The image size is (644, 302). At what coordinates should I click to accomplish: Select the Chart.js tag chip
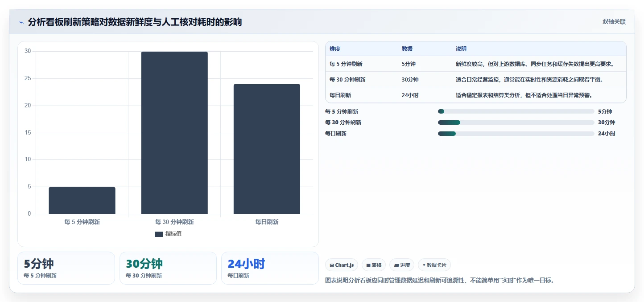coord(342,265)
